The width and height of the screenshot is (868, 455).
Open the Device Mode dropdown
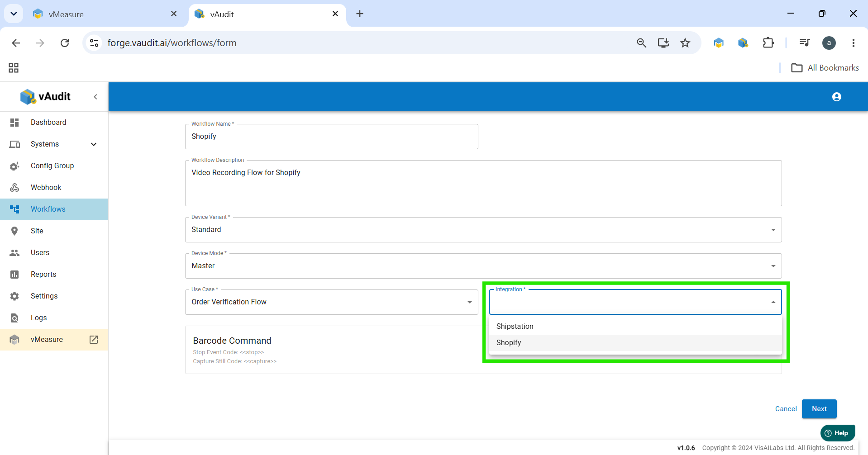tap(483, 266)
